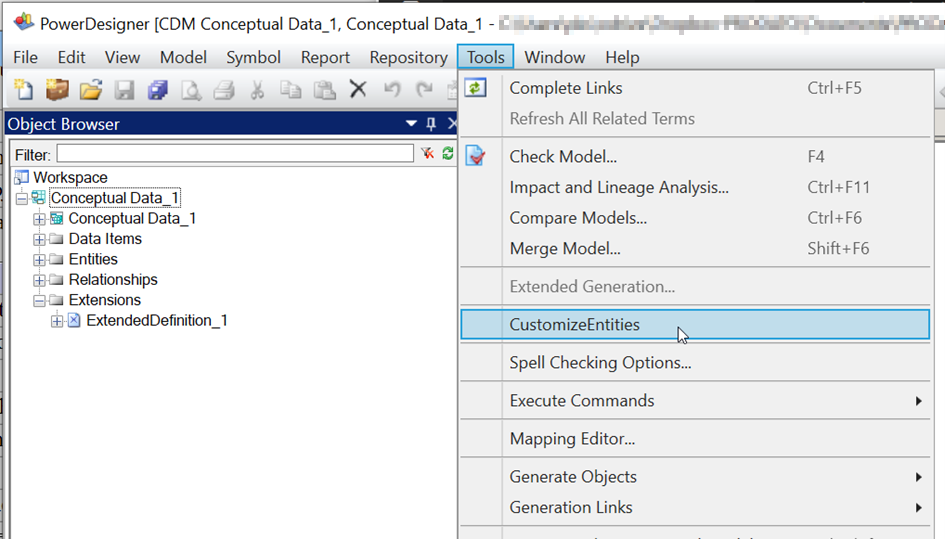The width and height of the screenshot is (945, 539).
Task: Expand the Entities folder node
Action: click(x=39, y=260)
